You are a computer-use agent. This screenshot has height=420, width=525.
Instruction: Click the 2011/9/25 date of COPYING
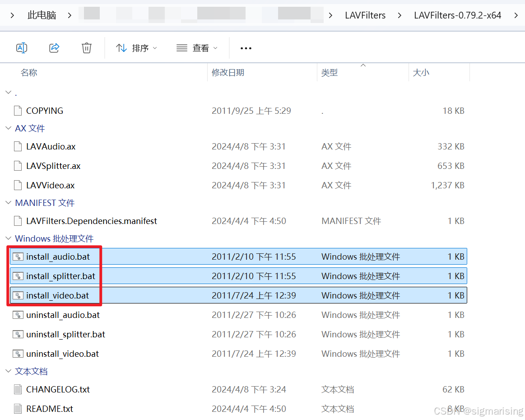click(251, 111)
